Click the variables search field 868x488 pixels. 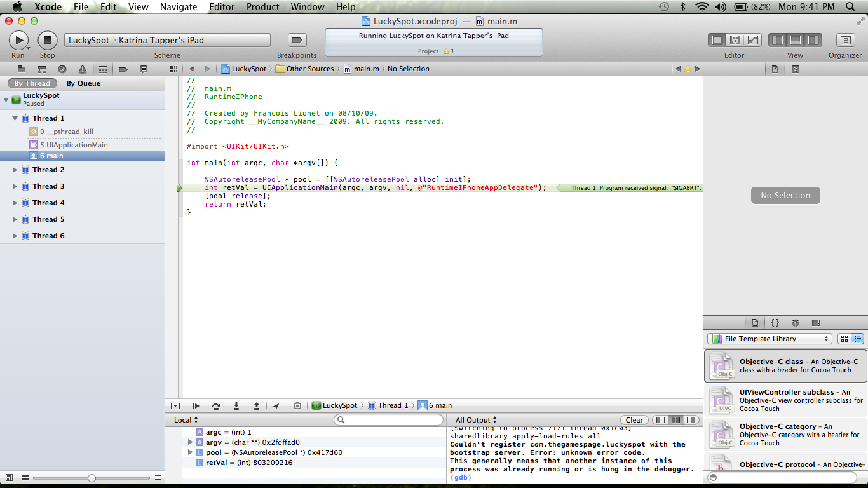(388, 420)
